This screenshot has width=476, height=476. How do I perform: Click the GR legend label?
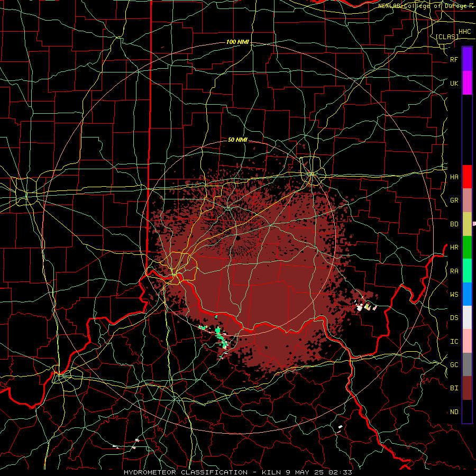tap(454, 200)
